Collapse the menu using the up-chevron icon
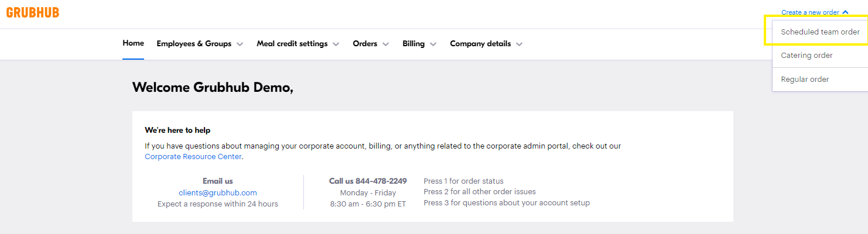The image size is (868, 234). click(845, 12)
